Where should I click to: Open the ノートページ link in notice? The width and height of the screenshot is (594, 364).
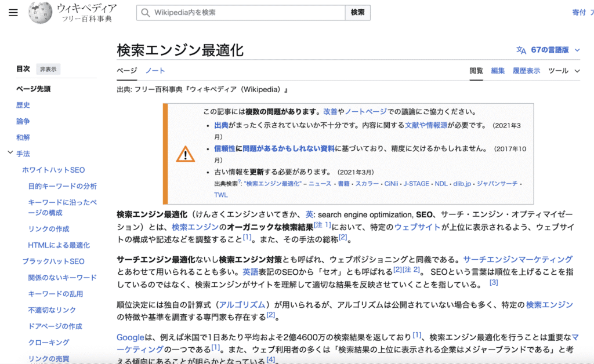point(365,112)
